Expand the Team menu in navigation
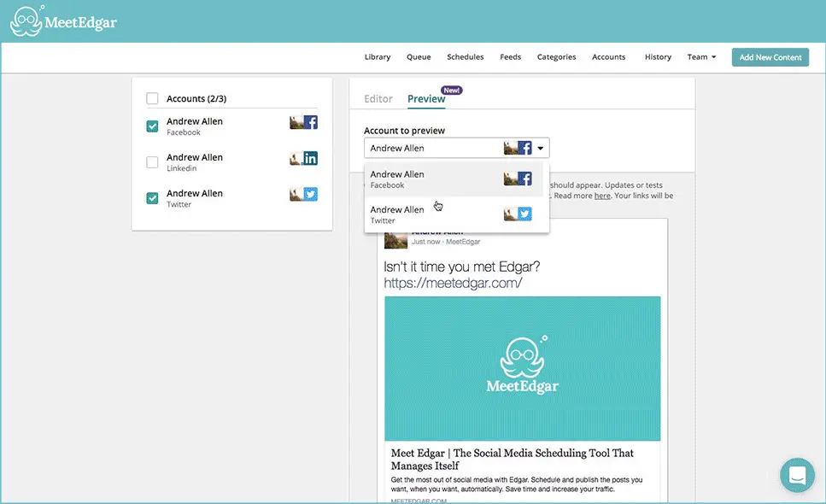The width and height of the screenshot is (826, 504). pos(701,57)
